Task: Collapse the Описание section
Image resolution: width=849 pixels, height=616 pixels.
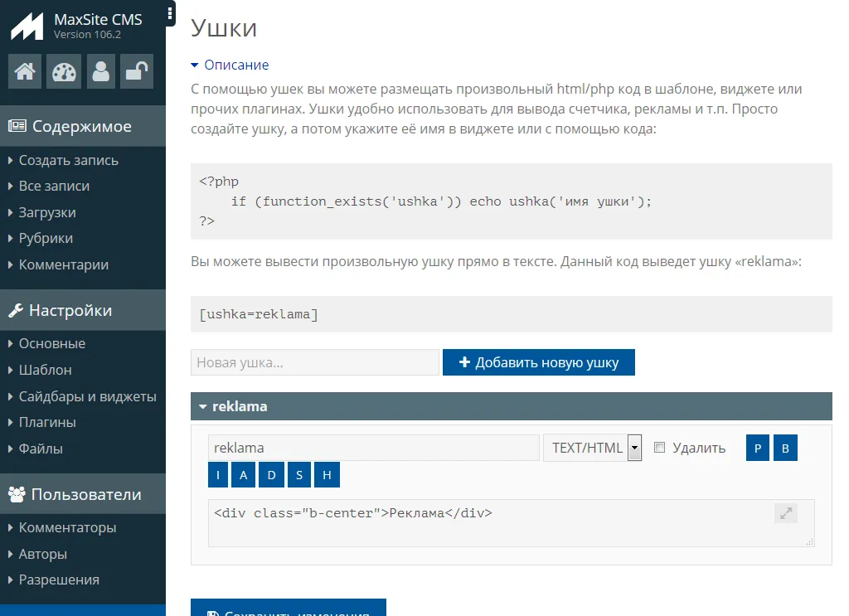Action: pyautogui.click(x=230, y=65)
